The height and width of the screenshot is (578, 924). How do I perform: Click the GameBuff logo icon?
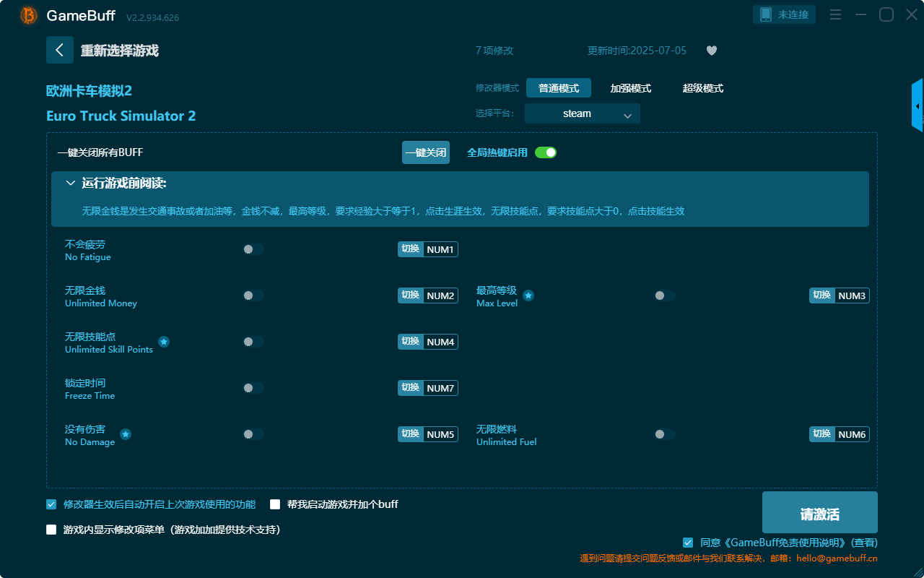pos(27,14)
